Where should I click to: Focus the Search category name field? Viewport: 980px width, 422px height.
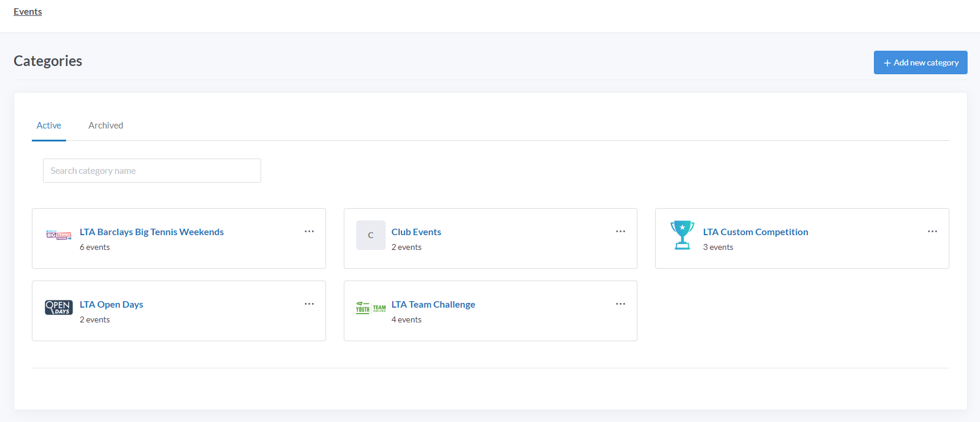pyautogui.click(x=152, y=171)
